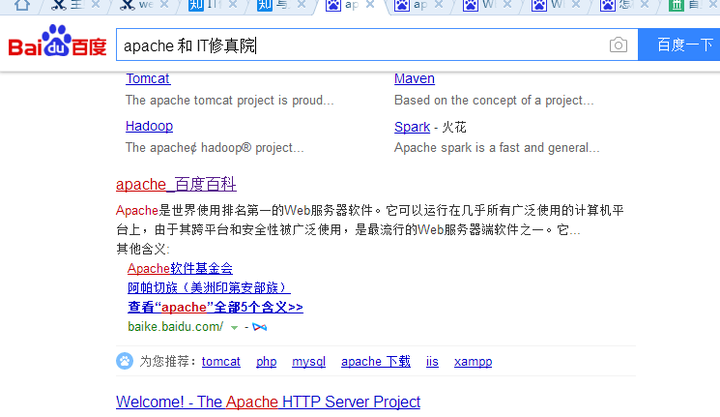
Task: Select recommended search 'xampp'
Action: (x=473, y=361)
